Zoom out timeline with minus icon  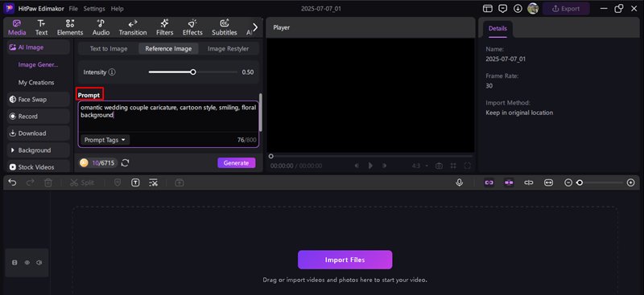(568, 182)
